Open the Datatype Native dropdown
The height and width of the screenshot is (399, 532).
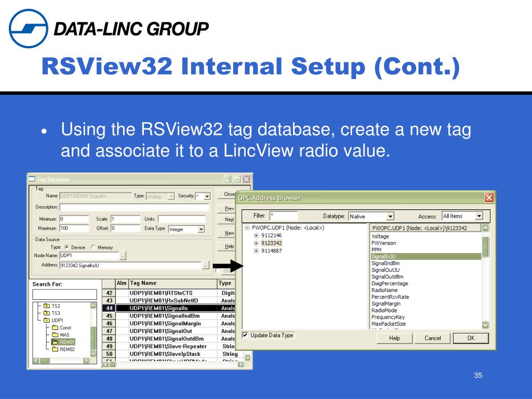391,216
